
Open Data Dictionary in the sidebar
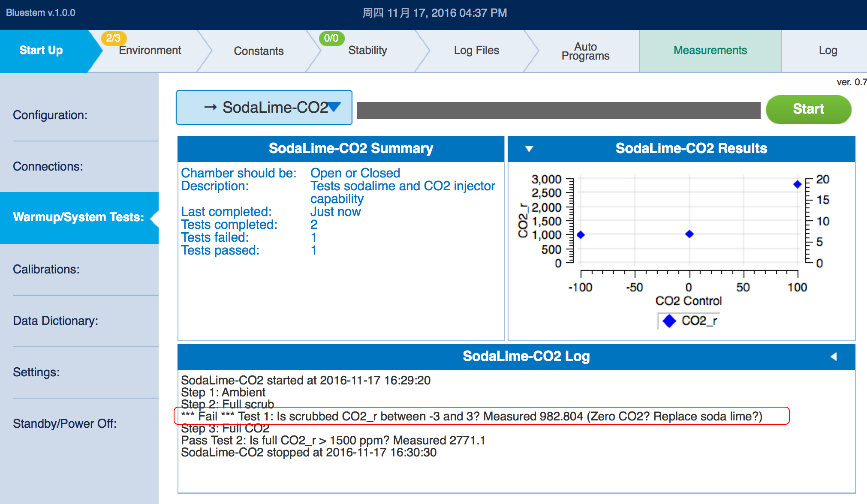coord(56,321)
